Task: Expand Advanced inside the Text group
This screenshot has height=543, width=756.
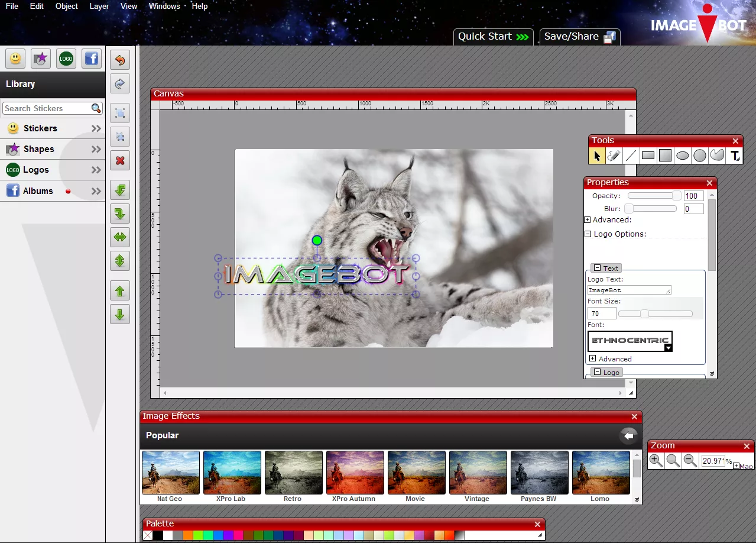Action: point(592,359)
